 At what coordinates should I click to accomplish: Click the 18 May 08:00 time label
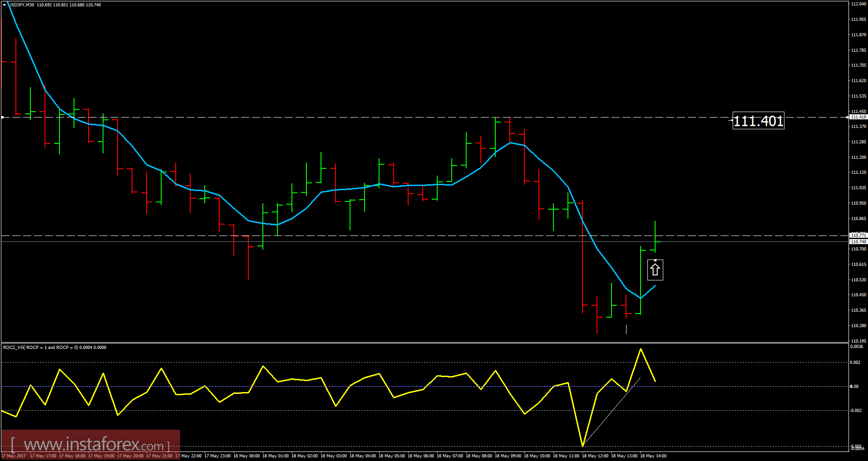(x=479, y=456)
